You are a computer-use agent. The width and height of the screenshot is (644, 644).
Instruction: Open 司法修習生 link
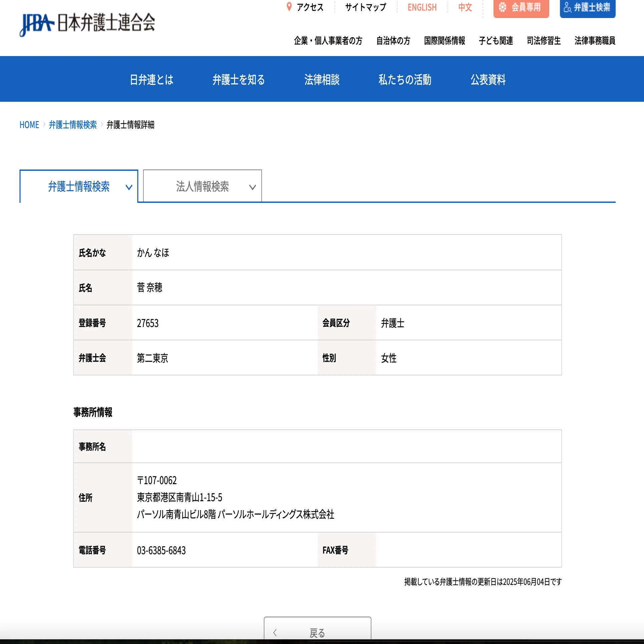click(x=544, y=41)
